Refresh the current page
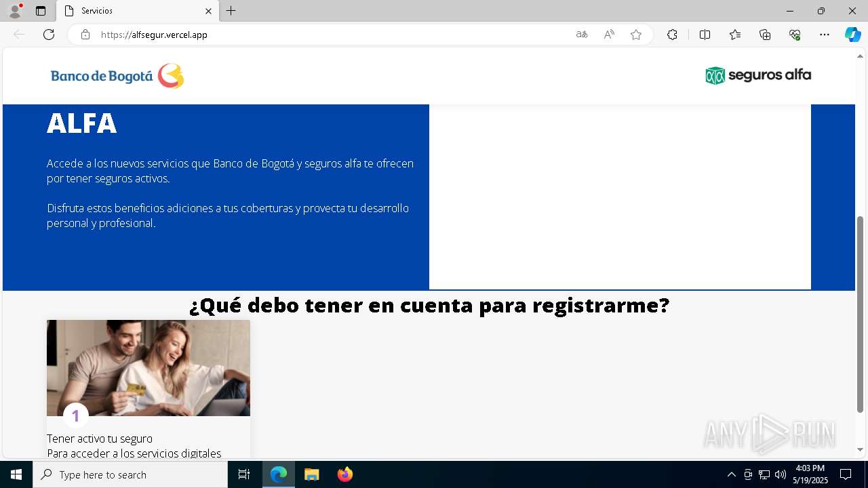The width and height of the screenshot is (868, 488). [49, 35]
